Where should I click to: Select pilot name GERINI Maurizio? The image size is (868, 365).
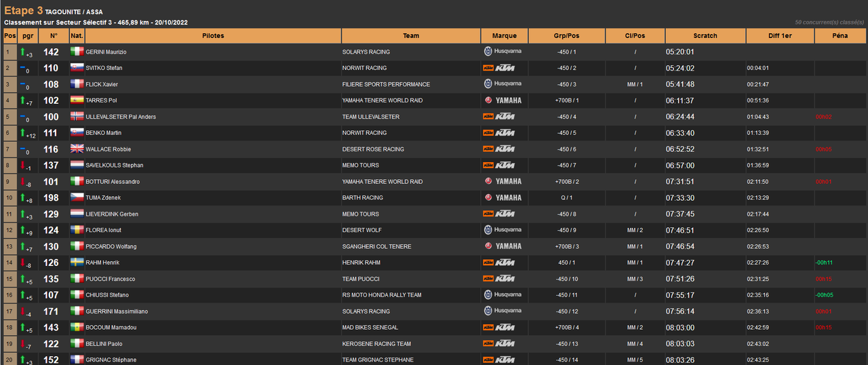(106, 52)
